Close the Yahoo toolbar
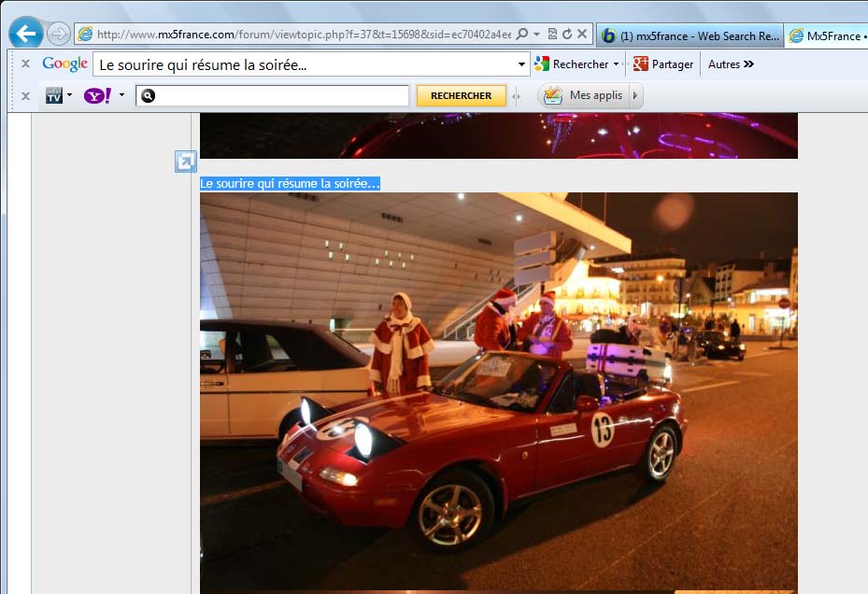Image resolution: width=868 pixels, height=594 pixels. [25, 95]
